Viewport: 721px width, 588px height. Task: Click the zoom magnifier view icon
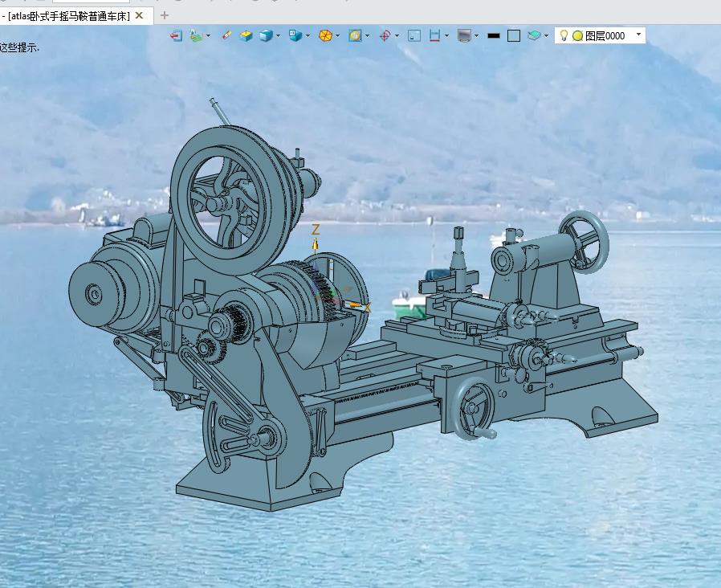(355, 36)
